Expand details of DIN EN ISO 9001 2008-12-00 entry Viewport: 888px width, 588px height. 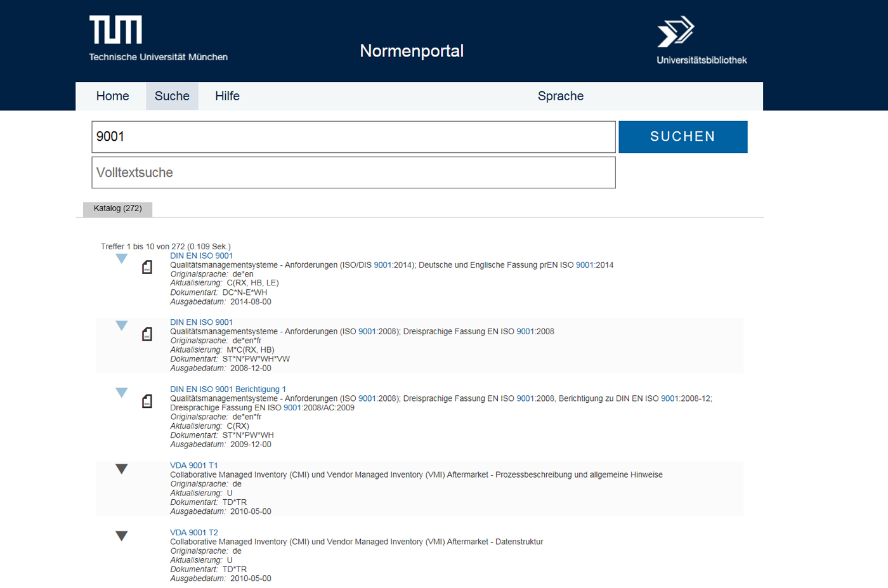click(x=122, y=325)
